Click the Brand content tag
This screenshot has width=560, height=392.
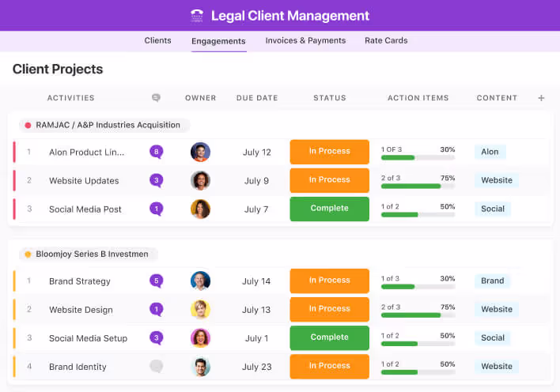(492, 281)
